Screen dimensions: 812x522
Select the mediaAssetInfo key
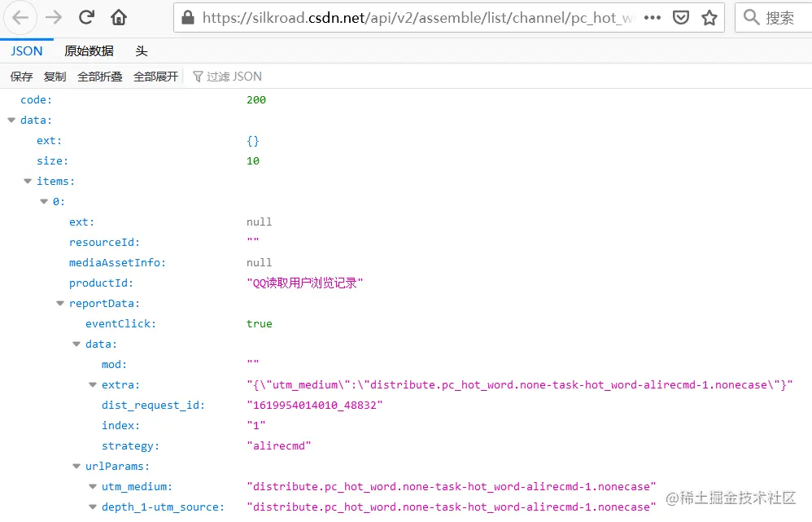(117, 262)
